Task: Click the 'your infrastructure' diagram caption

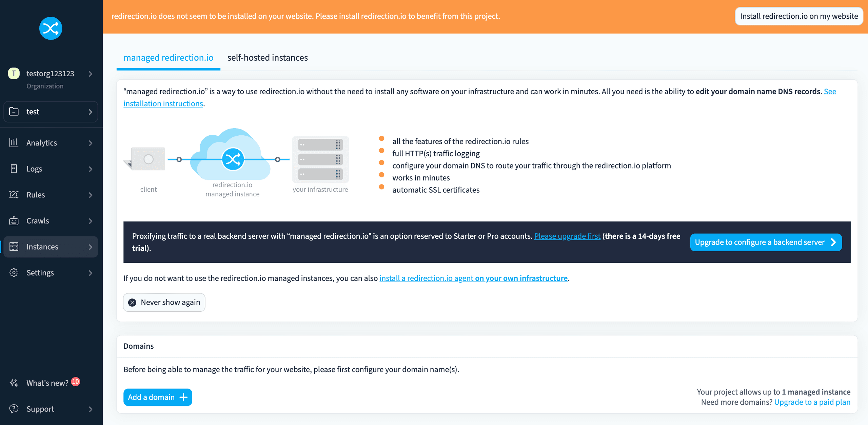Action: click(320, 189)
